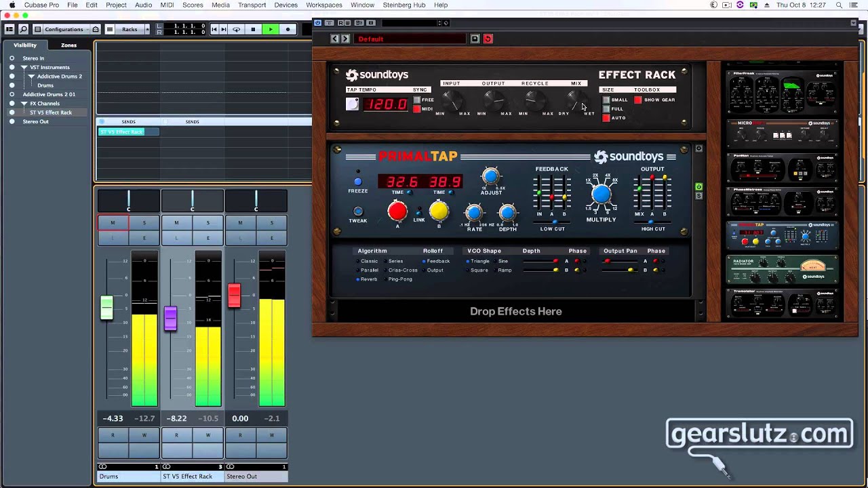Solo the Drums channel
The image size is (868, 488).
coord(144,223)
